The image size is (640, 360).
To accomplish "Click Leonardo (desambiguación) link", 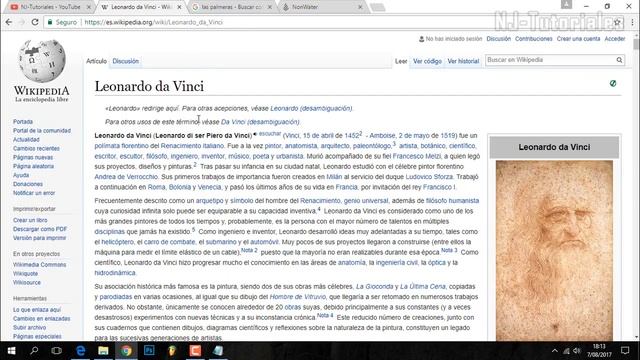I will [311, 108].
